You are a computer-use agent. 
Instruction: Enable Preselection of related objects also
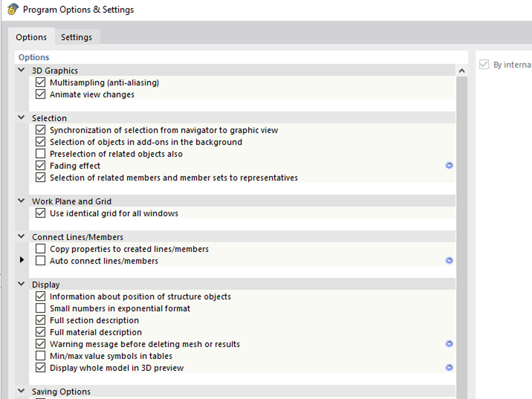(40, 154)
